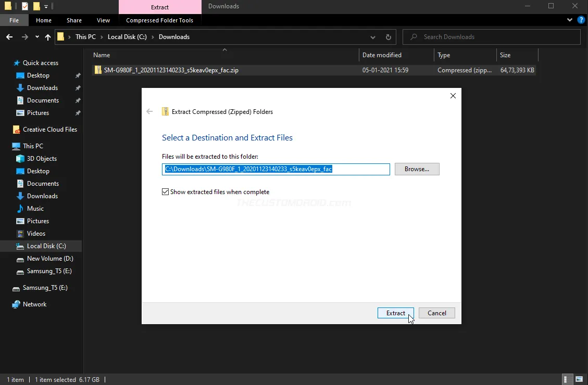
Task: Unpin Desktop from Quick access
Action: click(x=77, y=75)
